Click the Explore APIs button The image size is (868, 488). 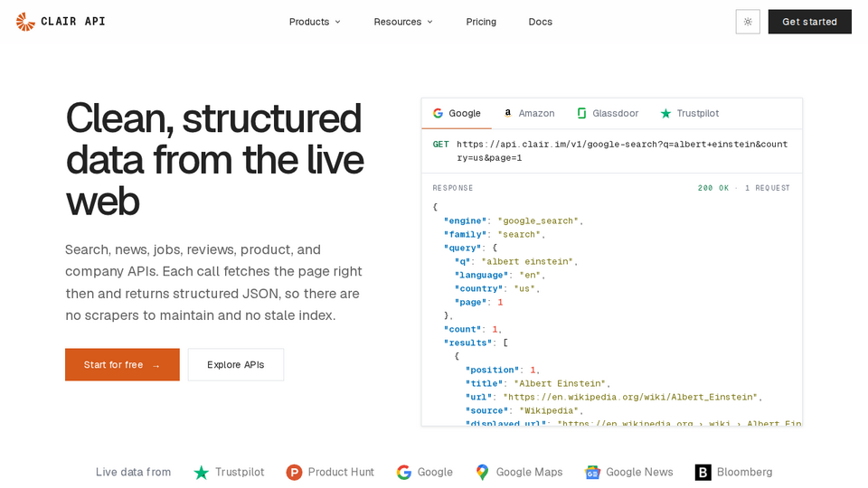point(236,364)
